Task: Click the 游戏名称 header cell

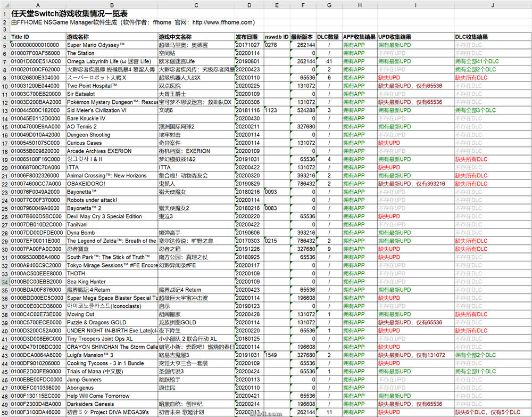Action: point(112,37)
